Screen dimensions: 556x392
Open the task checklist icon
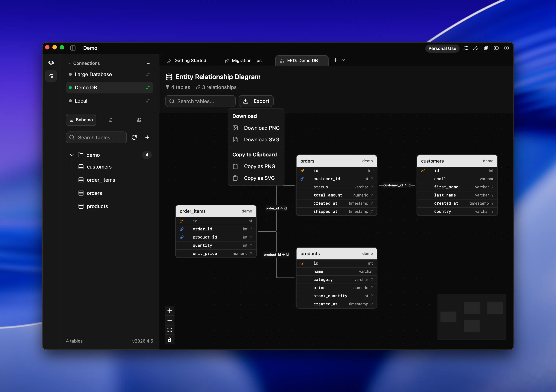click(x=465, y=48)
